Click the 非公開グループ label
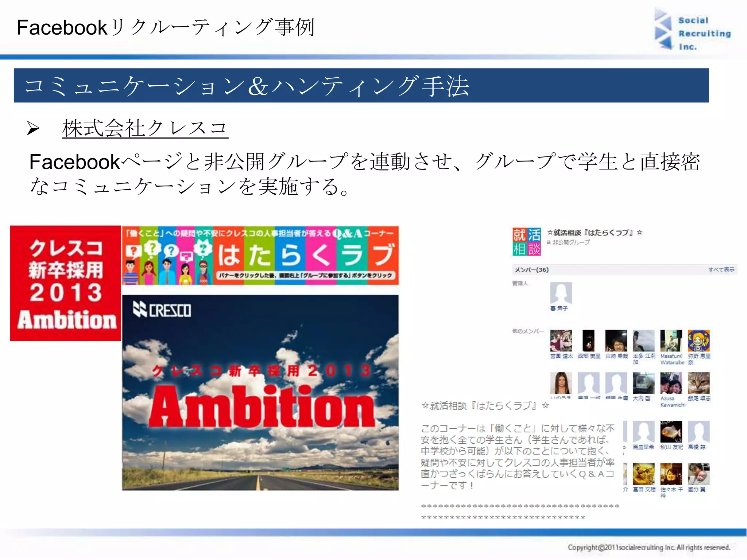This screenshot has width=747, height=560. click(571, 242)
